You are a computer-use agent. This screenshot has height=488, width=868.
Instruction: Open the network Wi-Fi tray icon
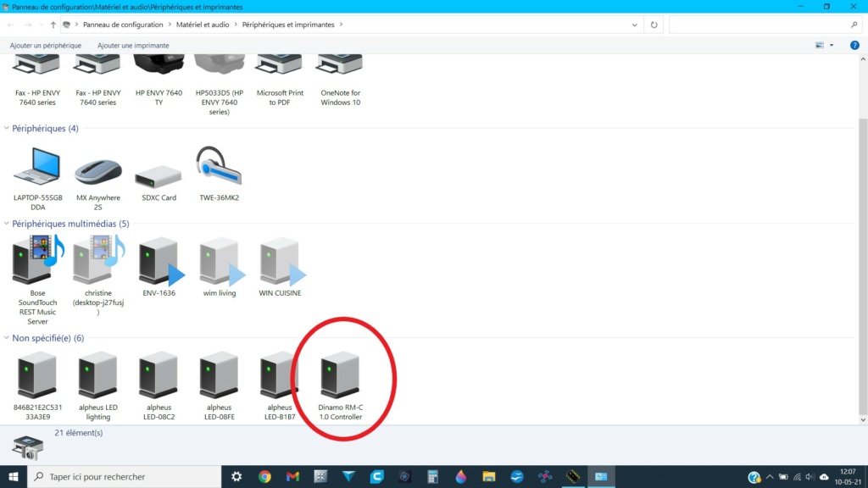pyautogui.click(x=797, y=477)
